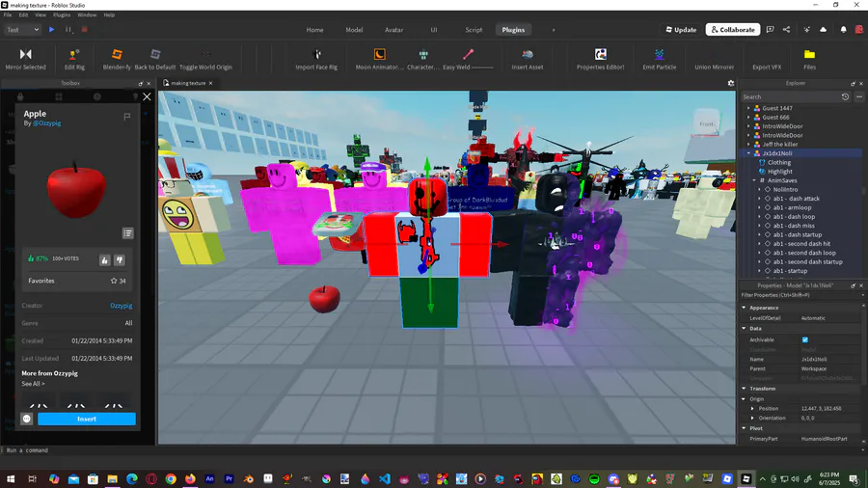Screen dimensions: 868x488
Task: Switch to the Home ribbon tab
Action: [x=314, y=30]
